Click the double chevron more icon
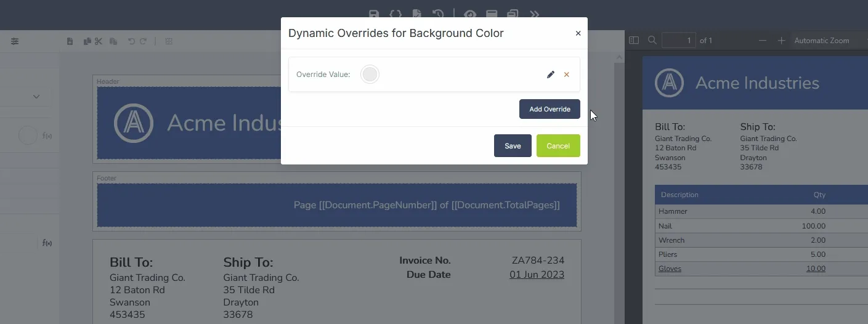Screen dimensions: 868x324 (534, 14)
